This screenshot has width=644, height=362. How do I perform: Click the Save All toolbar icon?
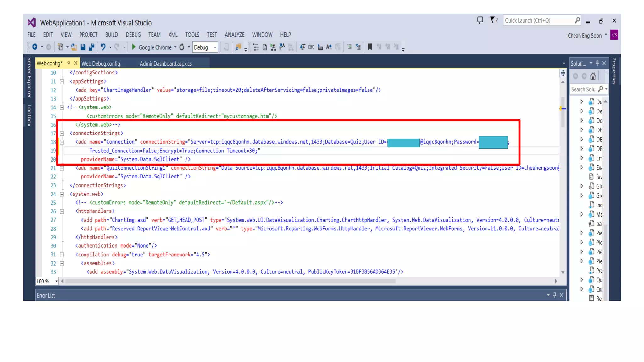pos(92,47)
